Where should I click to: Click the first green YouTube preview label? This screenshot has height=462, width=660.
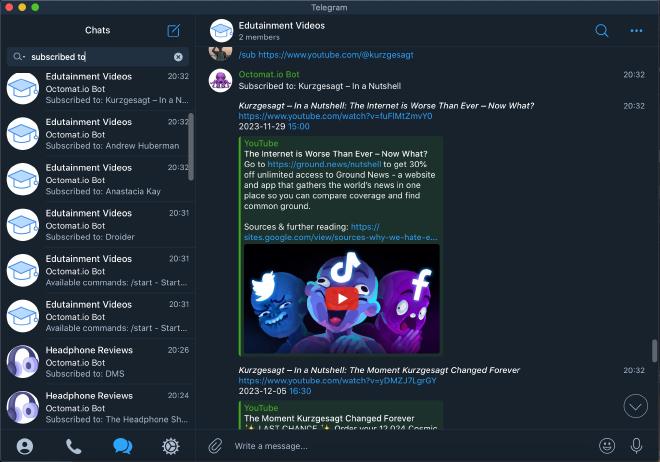click(261, 143)
